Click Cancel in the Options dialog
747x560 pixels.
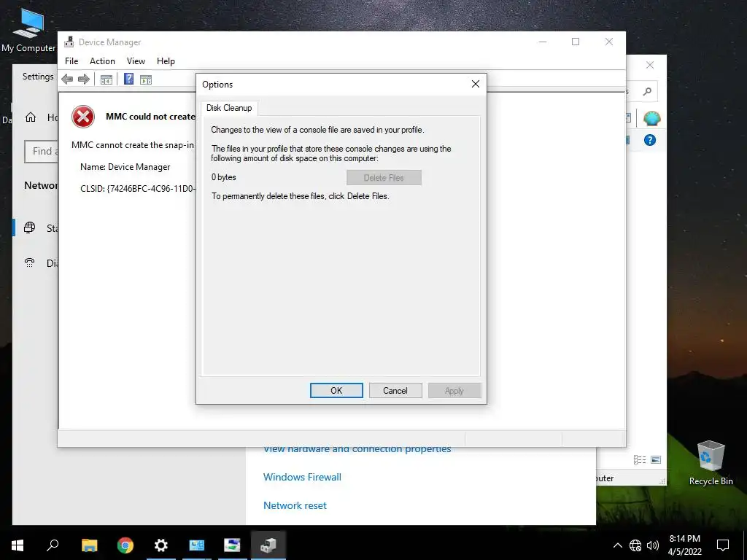pos(395,391)
